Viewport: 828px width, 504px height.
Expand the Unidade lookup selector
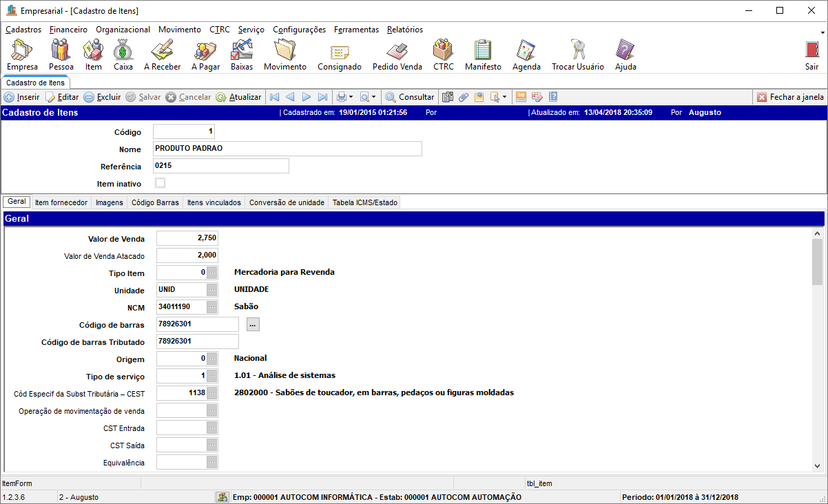212,290
